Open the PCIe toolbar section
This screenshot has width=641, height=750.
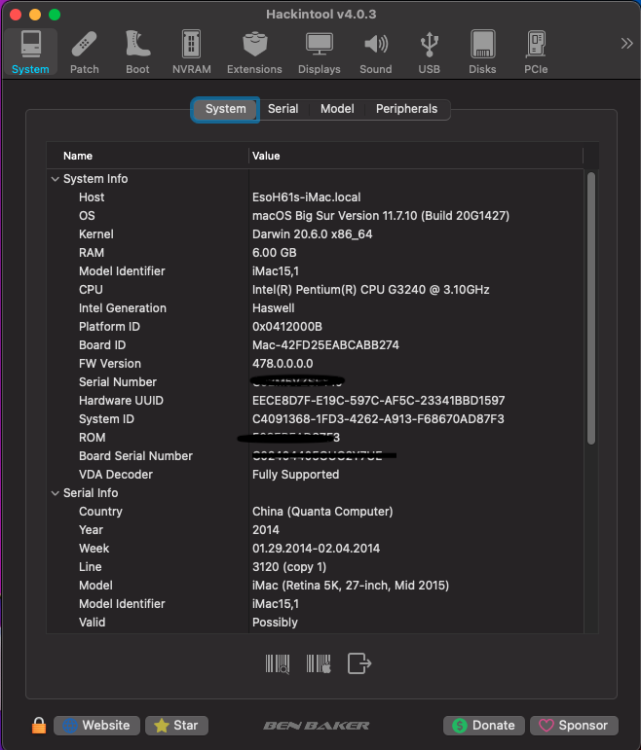(x=536, y=52)
